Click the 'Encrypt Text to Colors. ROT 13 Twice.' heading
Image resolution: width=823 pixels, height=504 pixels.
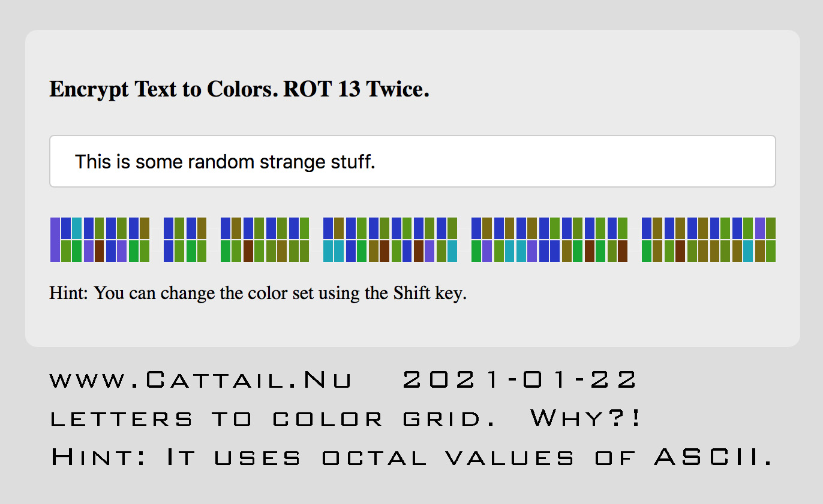(x=239, y=89)
